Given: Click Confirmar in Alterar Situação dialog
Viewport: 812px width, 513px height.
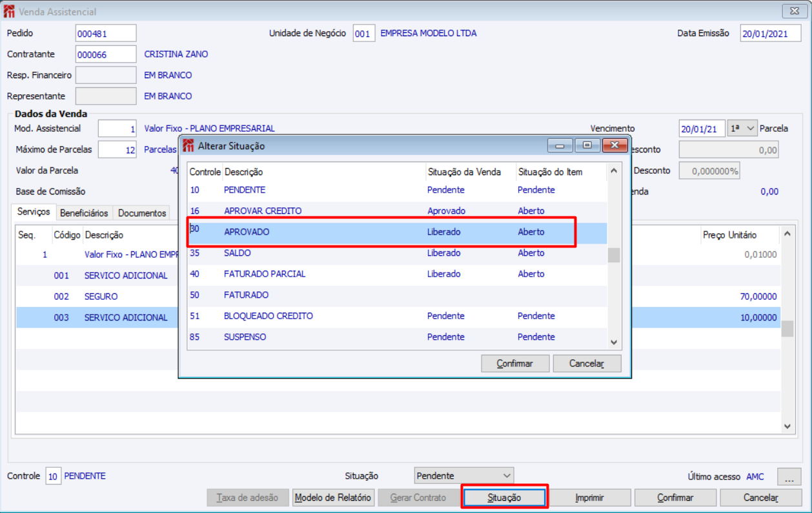Looking at the screenshot, I should pos(515,364).
